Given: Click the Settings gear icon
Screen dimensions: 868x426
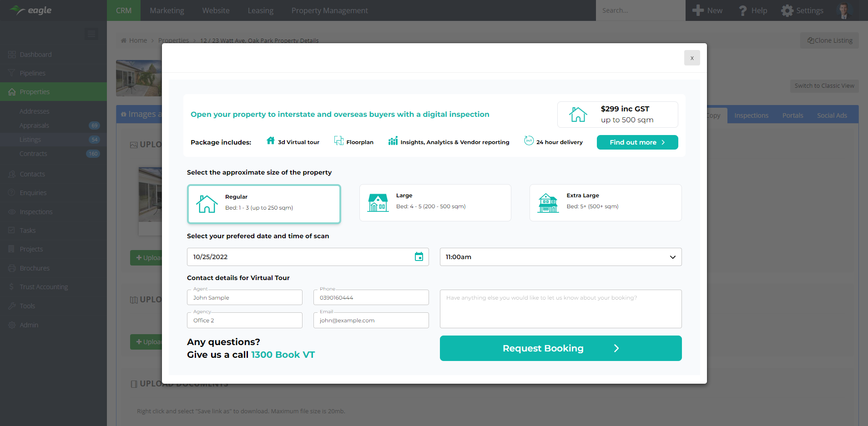Looking at the screenshot, I should pyautogui.click(x=787, y=10).
